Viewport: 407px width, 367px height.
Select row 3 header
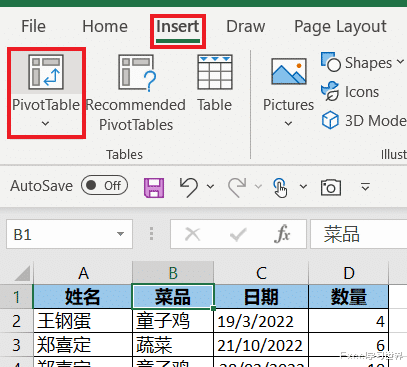coord(16,344)
